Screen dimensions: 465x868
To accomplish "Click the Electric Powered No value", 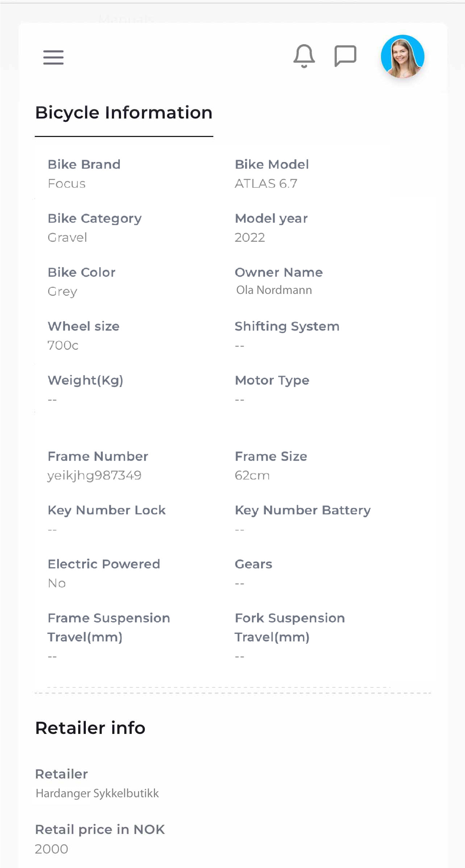I will point(57,583).
